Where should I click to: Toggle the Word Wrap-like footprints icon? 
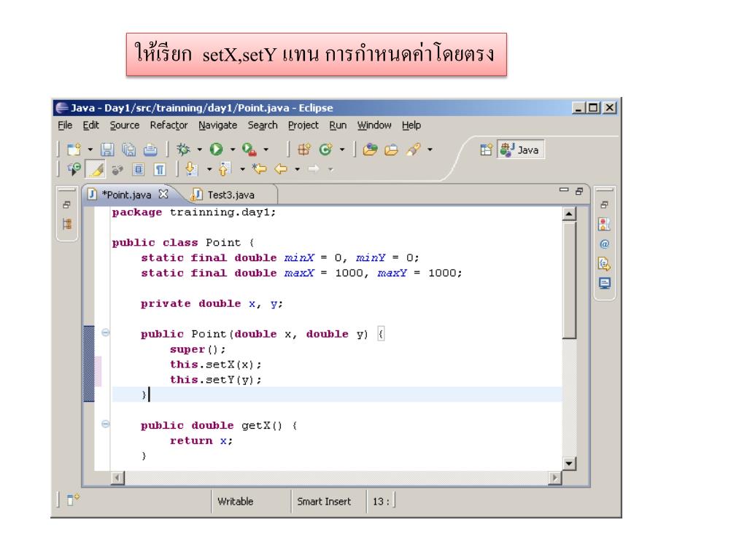click(x=117, y=169)
